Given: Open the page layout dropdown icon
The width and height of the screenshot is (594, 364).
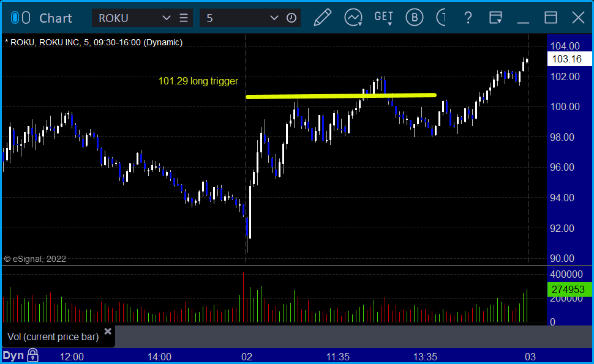Looking at the screenshot, I should click(495, 17).
